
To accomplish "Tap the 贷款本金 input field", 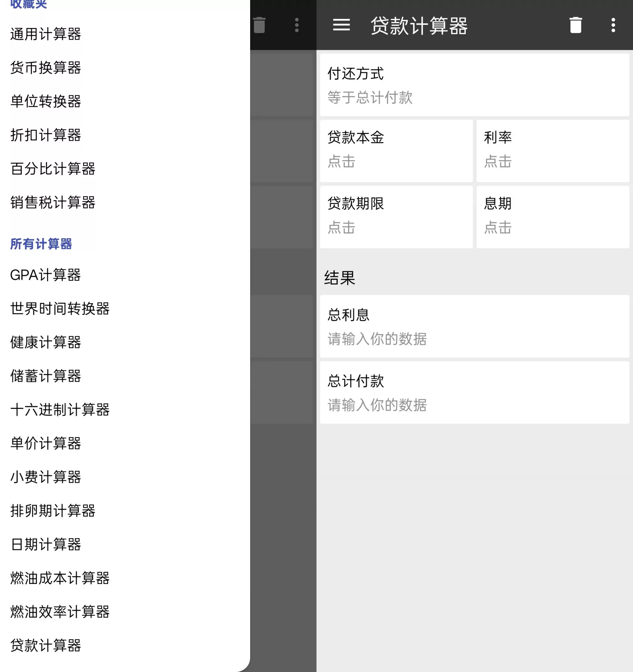I will [x=395, y=150].
